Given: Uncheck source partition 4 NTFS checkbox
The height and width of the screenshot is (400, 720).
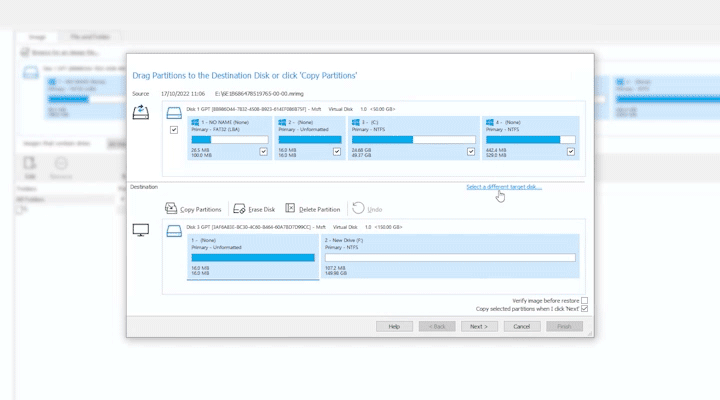Looking at the screenshot, I should point(571,152).
